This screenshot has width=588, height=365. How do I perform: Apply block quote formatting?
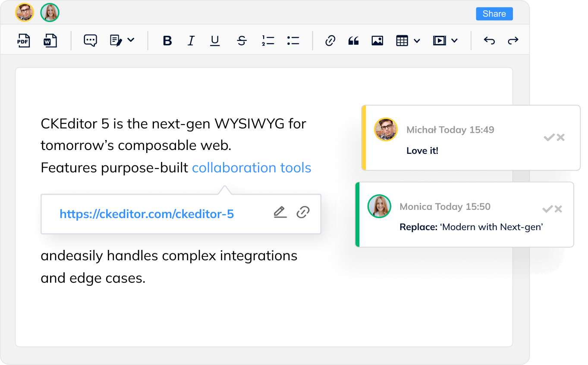(x=353, y=41)
